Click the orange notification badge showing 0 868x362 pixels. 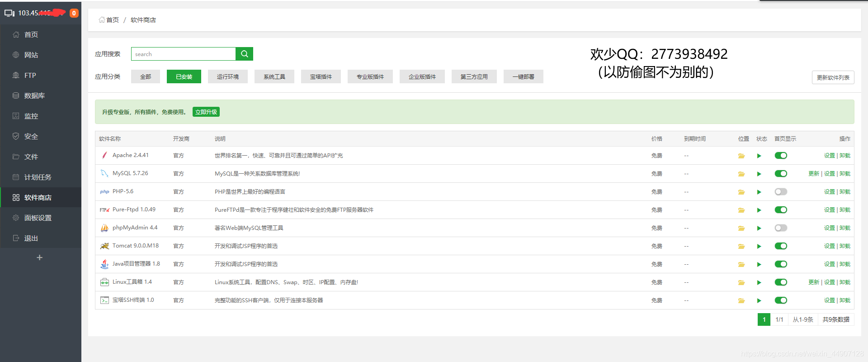pos(74,13)
